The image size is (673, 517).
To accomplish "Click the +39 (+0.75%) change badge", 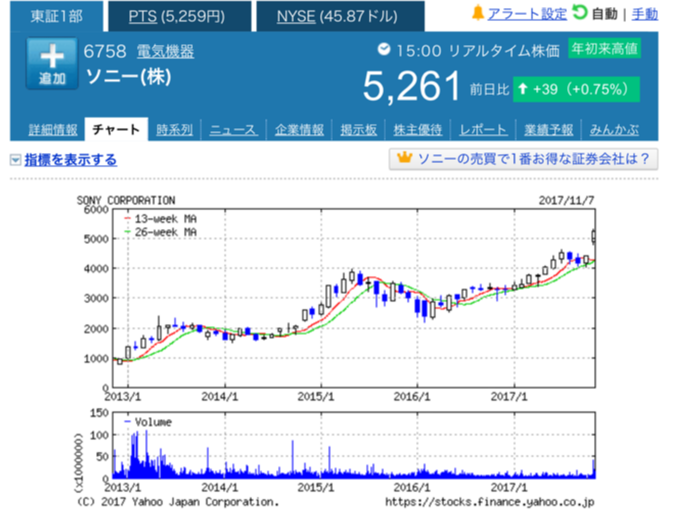I will coord(576,89).
